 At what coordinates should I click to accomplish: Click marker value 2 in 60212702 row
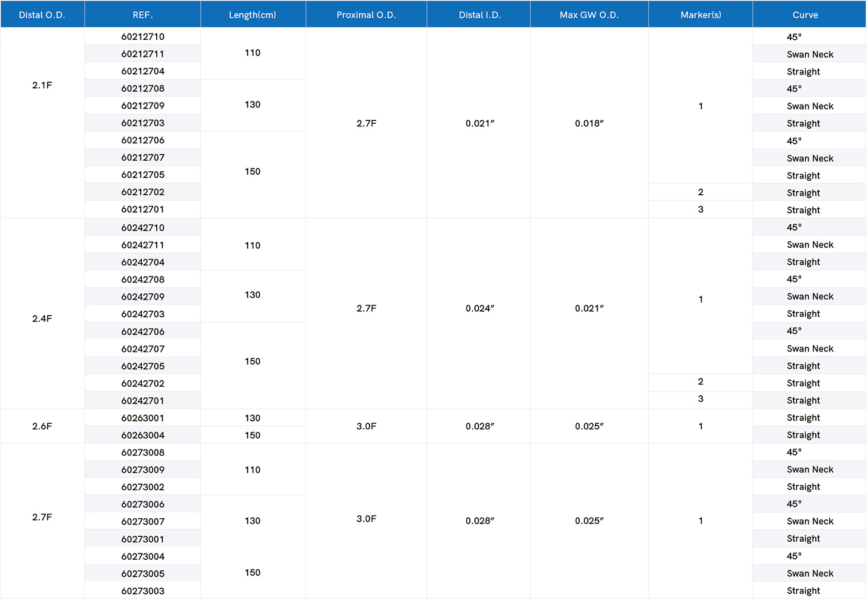point(701,192)
